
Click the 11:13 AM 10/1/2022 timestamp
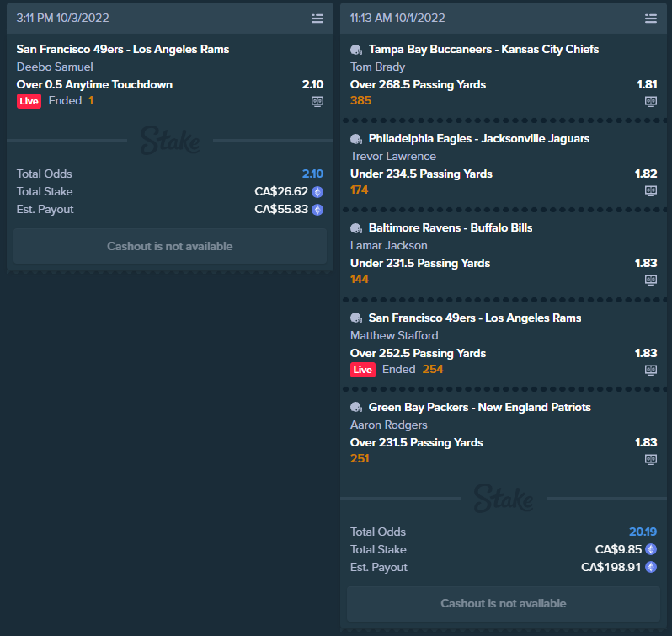(397, 18)
